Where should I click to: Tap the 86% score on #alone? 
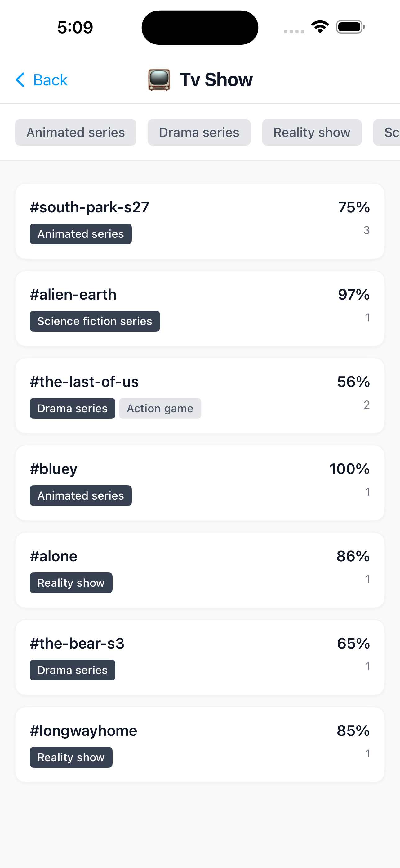(353, 556)
